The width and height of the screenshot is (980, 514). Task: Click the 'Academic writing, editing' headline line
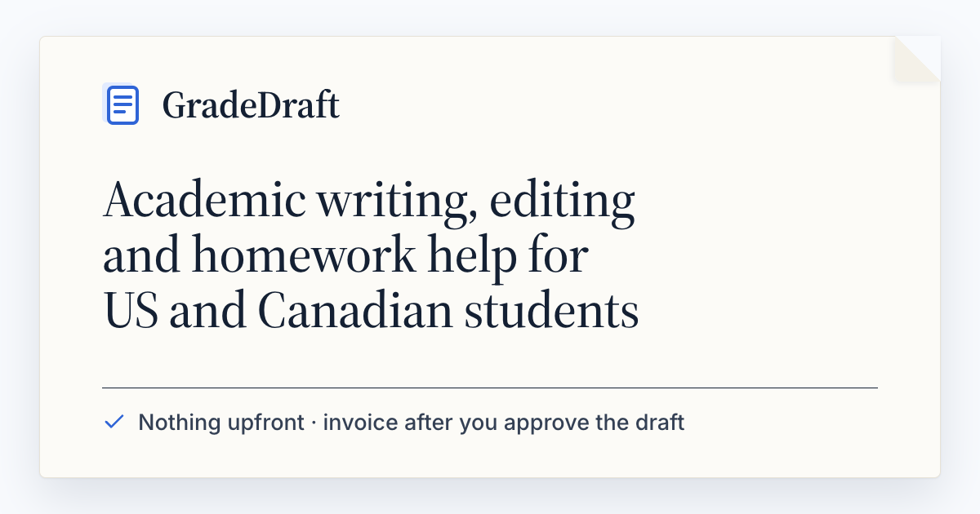[x=369, y=201]
